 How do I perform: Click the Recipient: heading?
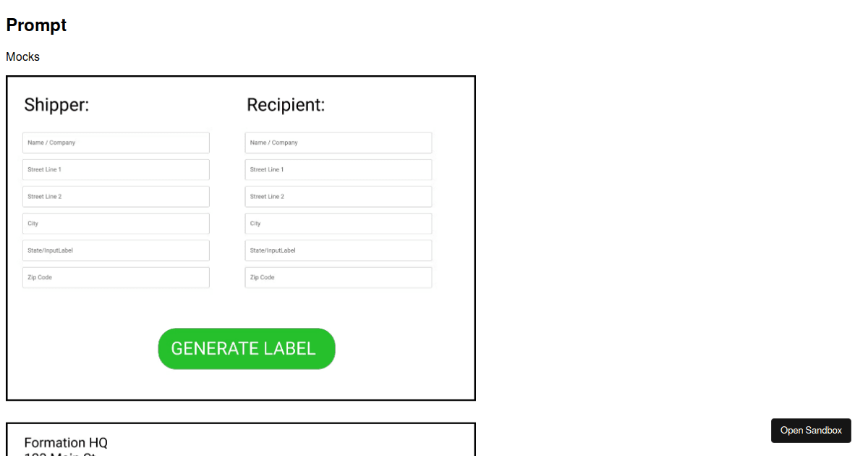click(x=285, y=104)
